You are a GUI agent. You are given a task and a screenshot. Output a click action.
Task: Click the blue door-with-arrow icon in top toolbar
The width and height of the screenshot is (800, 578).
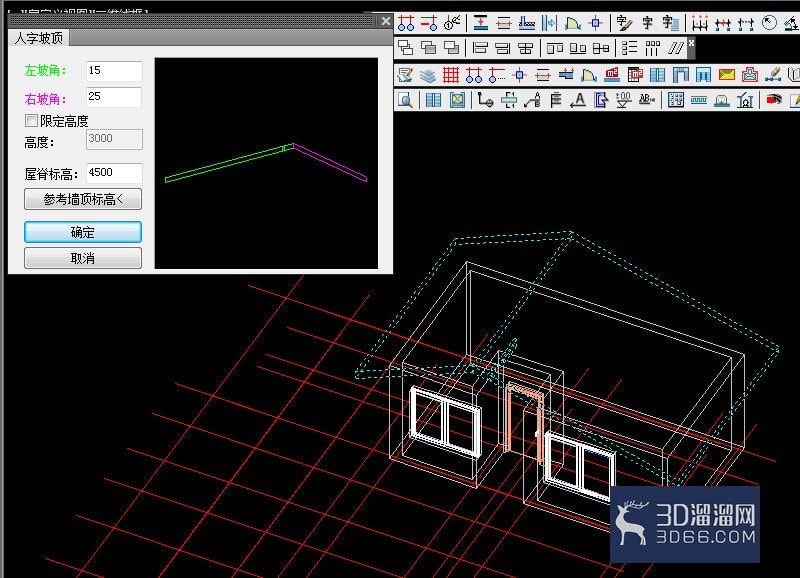549,23
